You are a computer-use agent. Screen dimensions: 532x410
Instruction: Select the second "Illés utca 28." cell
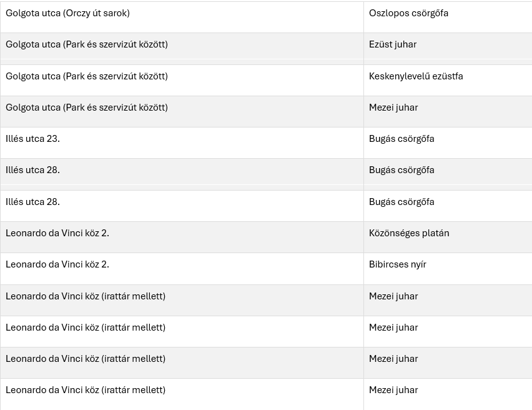click(32, 202)
